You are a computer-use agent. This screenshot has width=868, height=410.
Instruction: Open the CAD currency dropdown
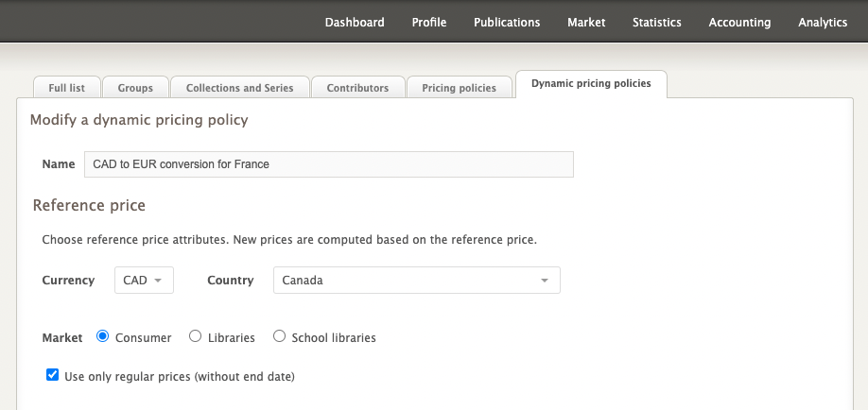144,281
